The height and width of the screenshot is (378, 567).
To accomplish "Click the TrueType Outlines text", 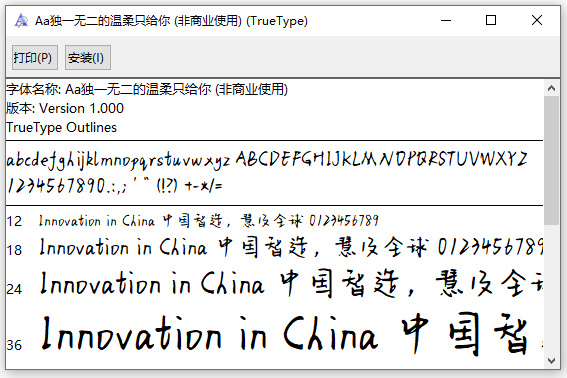I will pos(61,127).
